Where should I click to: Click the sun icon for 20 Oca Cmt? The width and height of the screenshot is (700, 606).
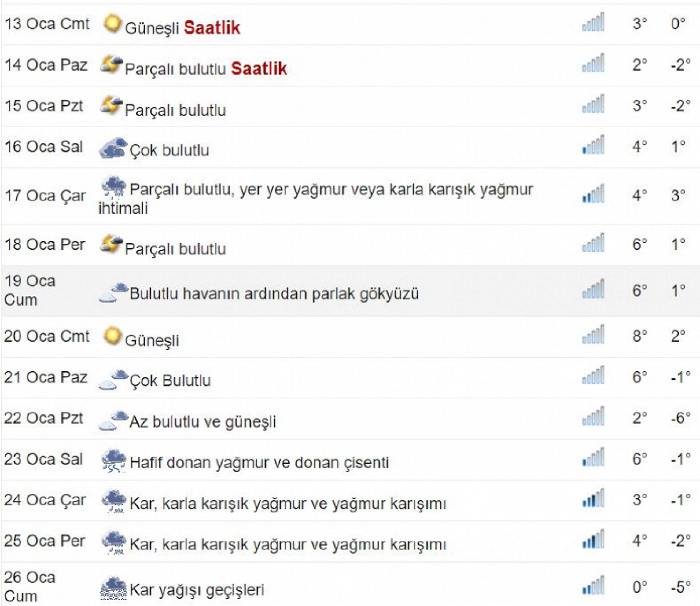[112, 336]
